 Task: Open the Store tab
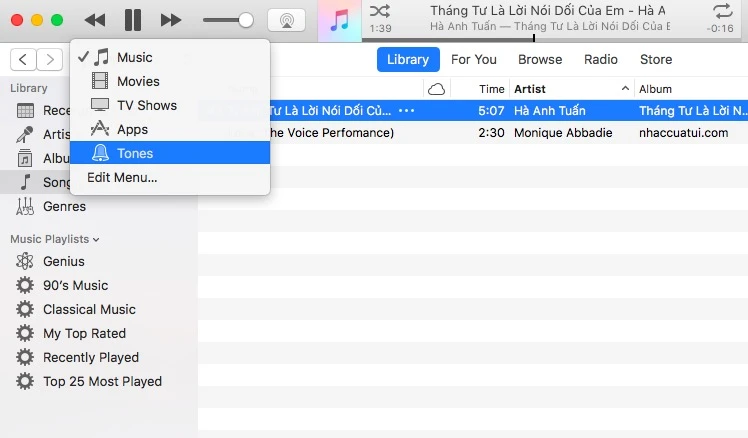656,59
